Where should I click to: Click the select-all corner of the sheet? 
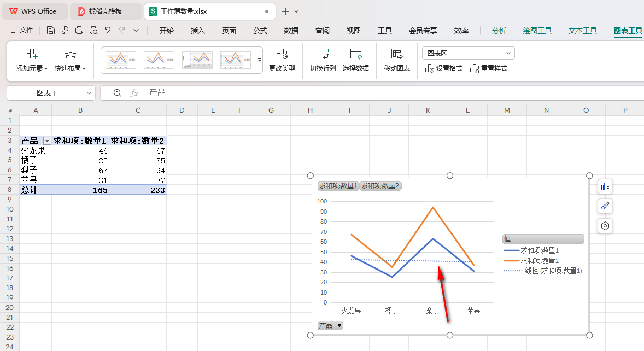(x=10, y=110)
